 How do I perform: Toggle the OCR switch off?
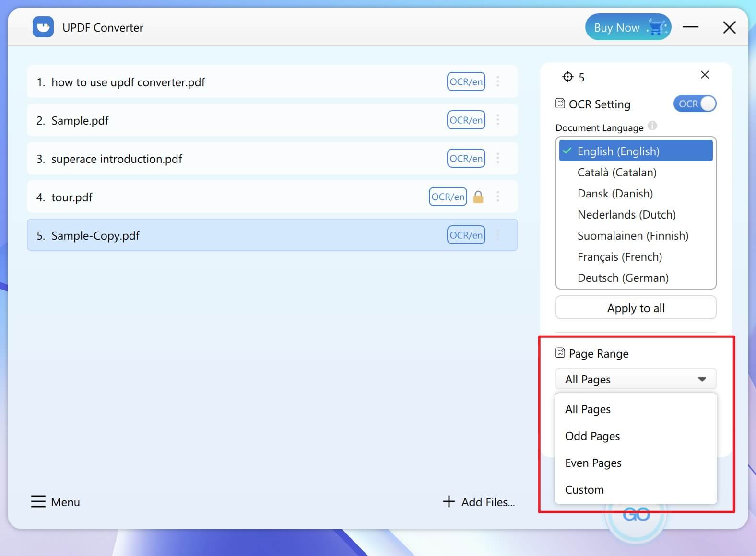pos(695,104)
